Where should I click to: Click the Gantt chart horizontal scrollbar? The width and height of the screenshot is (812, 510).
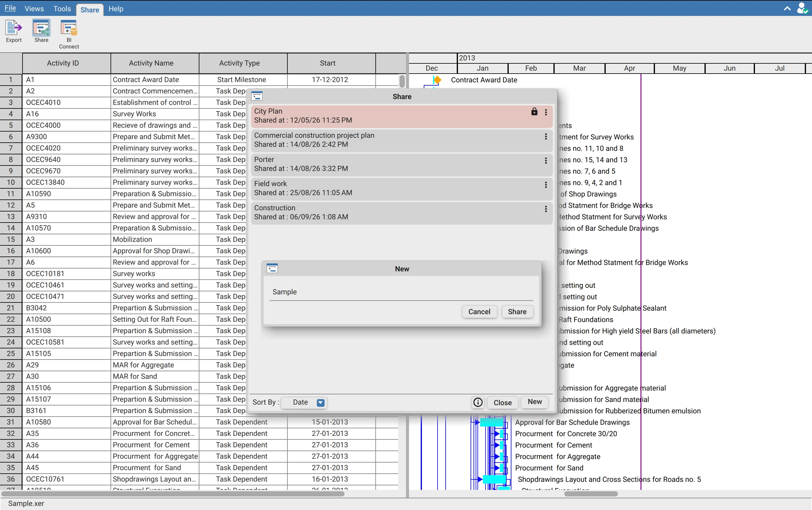point(591,494)
